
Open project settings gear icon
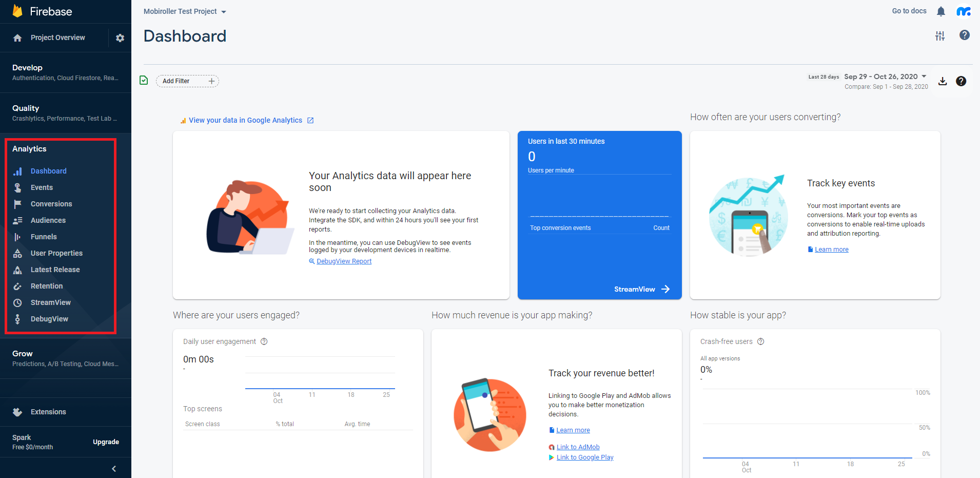click(120, 38)
